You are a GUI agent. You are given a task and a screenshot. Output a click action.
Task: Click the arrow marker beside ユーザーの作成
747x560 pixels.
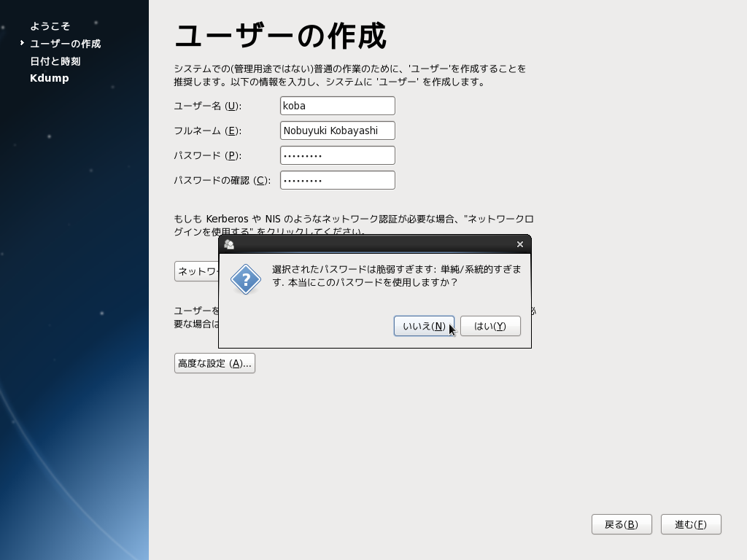(x=23, y=43)
